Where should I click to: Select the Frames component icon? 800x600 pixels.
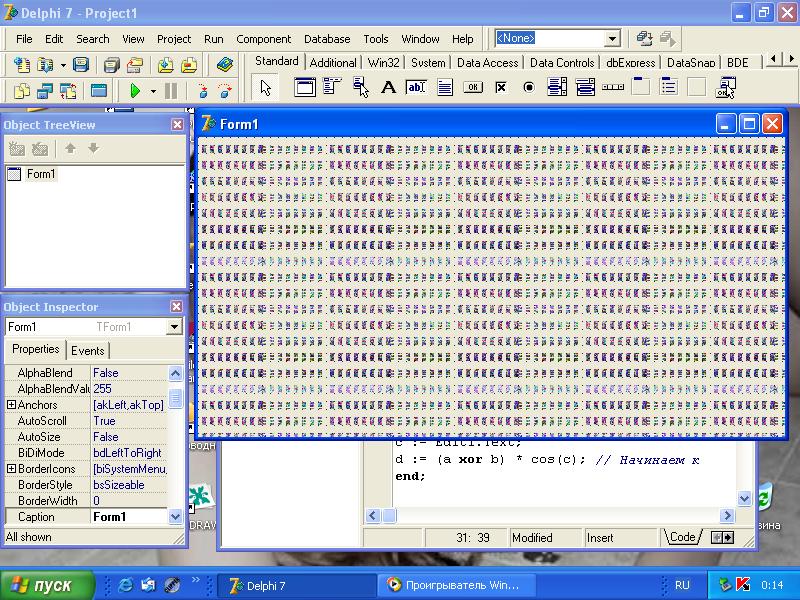(305, 87)
